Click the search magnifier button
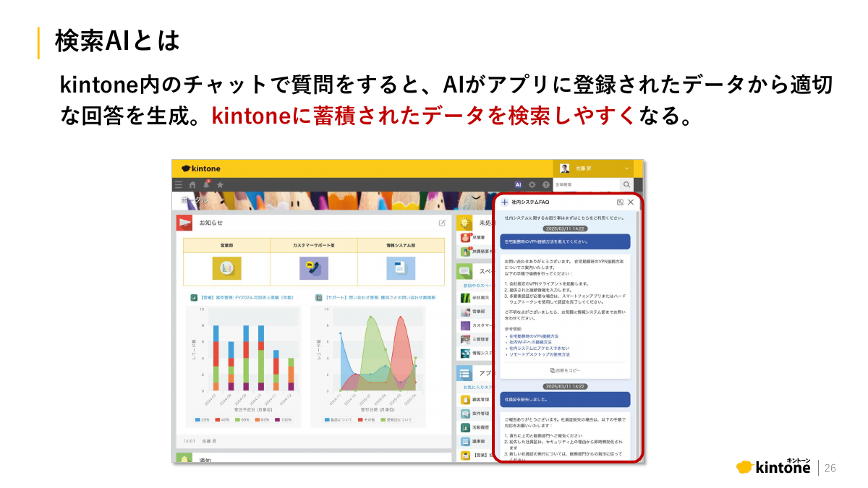This screenshot has width=868, height=488. 627,185
